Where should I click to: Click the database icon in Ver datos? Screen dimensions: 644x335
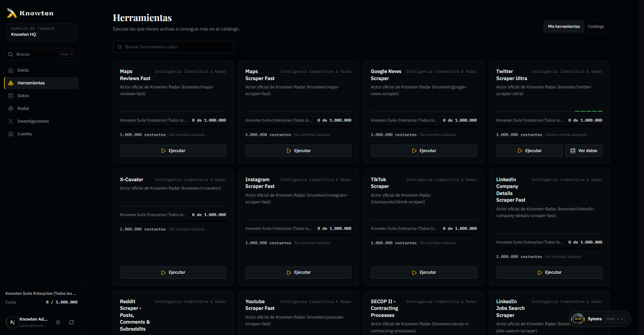573,151
